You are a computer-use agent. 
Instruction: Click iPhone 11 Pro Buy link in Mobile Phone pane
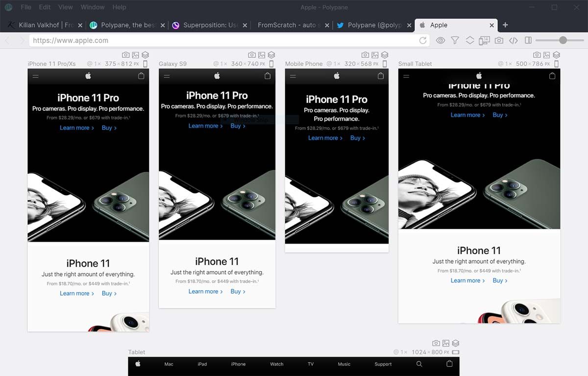tap(358, 138)
